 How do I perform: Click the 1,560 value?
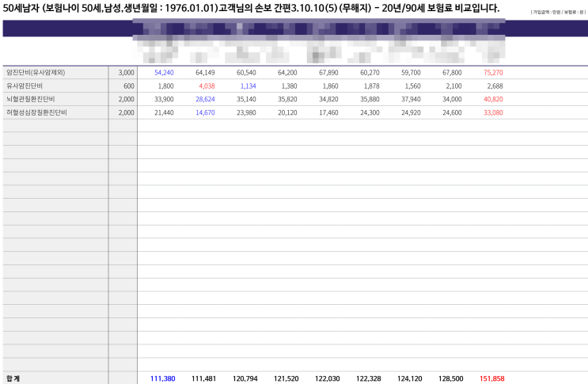(413, 86)
